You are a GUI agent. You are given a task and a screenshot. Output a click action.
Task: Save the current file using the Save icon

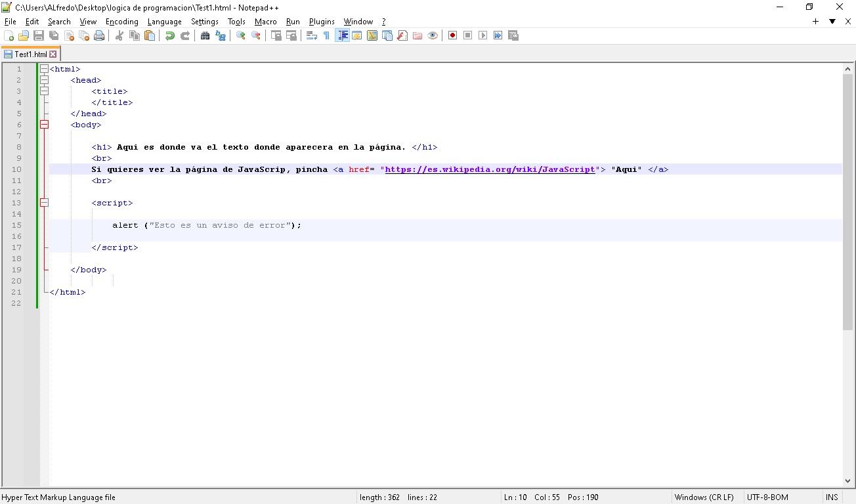click(39, 35)
